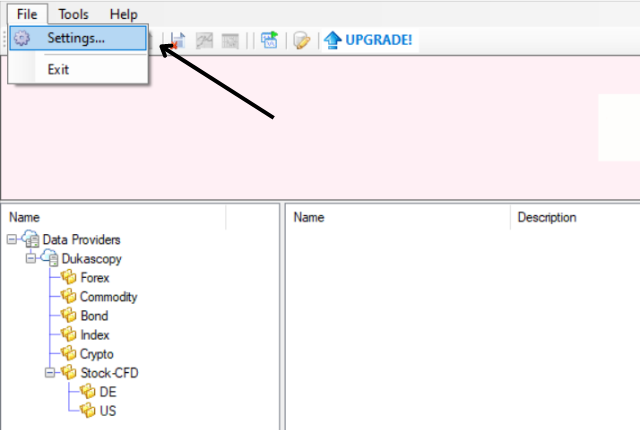Click the Description column header

pyautogui.click(x=547, y=217)
